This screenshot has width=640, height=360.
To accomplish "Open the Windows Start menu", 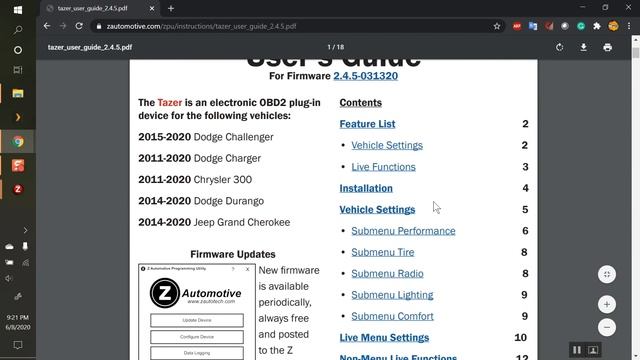I will click(x=18, y=10).
